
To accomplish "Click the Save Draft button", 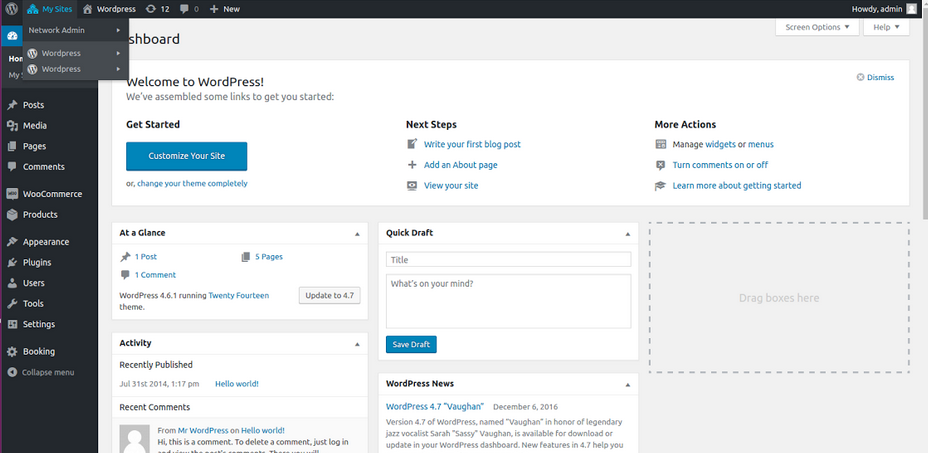I will pos(411,344).
